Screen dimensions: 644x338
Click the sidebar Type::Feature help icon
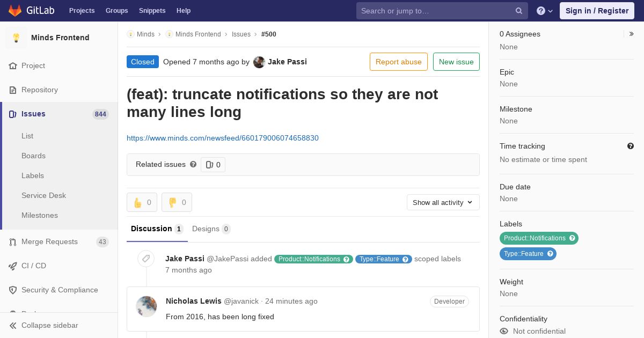click(x=550, y=254)
